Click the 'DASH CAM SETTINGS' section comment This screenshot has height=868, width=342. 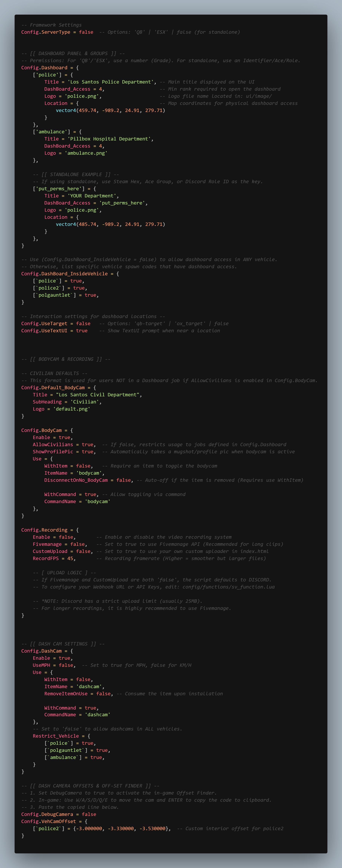pos(63,644)
